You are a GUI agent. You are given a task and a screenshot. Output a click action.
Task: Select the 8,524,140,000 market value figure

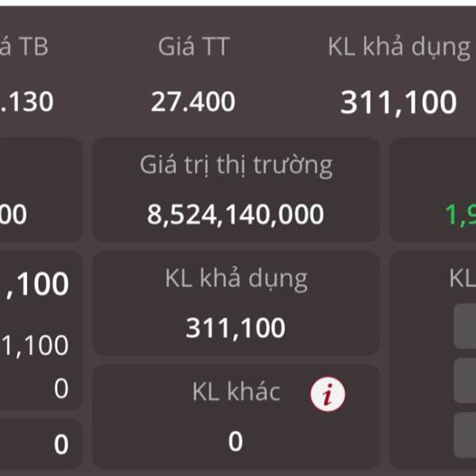pyautogui.click(x=236, y=214)
